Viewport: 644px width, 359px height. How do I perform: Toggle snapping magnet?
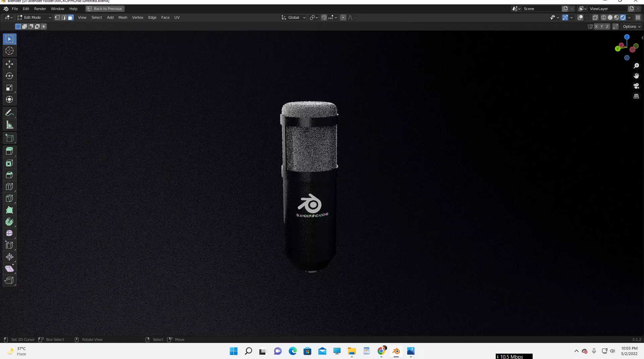pyautogui.click(x=324, y=17)
